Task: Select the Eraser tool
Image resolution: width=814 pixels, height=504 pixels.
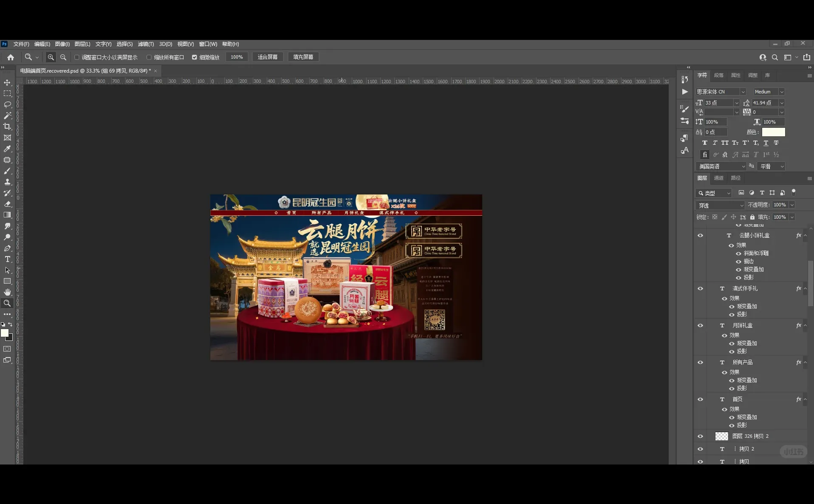Action: (7, 204)
